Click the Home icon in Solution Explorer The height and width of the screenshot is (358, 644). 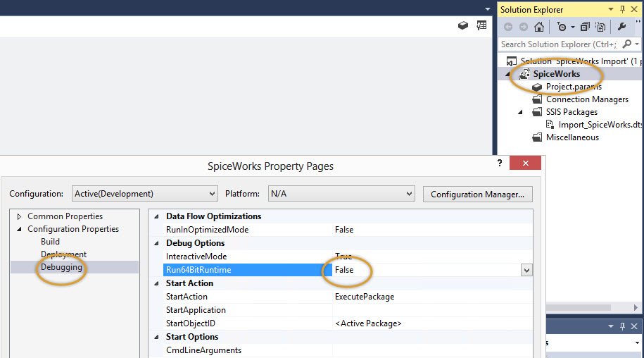coord(538,27)
